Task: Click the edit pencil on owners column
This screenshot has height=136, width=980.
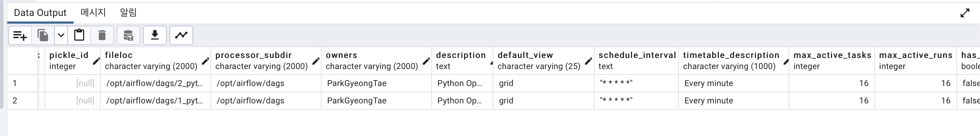Action: 426,61
